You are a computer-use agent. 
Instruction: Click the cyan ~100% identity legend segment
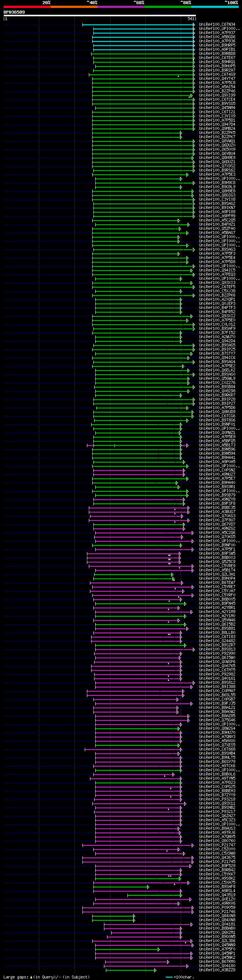coord(215,7)
